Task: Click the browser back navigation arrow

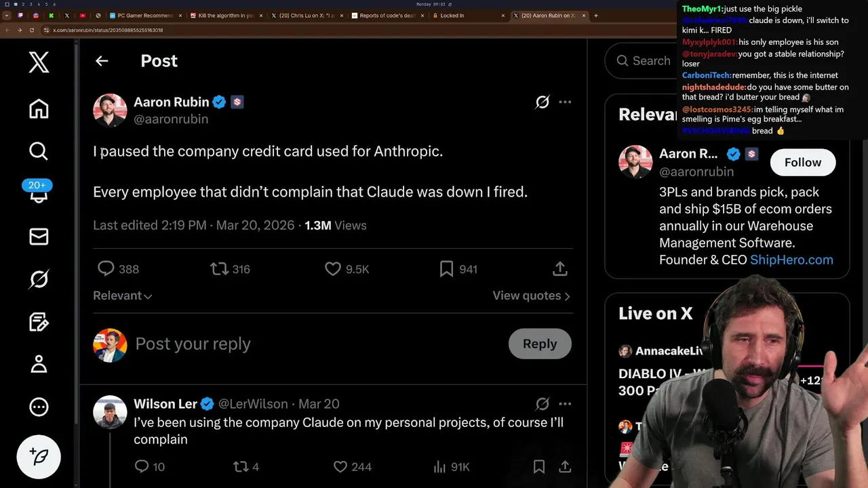Action: (x=8, y=30)
